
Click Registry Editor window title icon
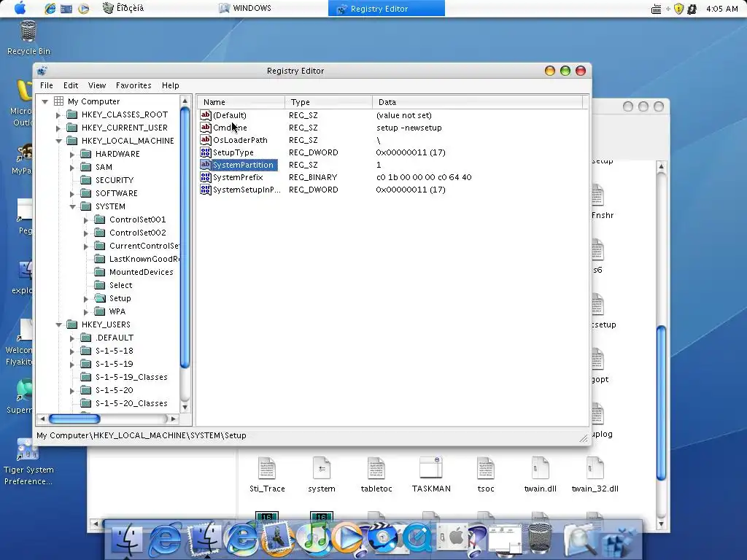tap(42, 71)
